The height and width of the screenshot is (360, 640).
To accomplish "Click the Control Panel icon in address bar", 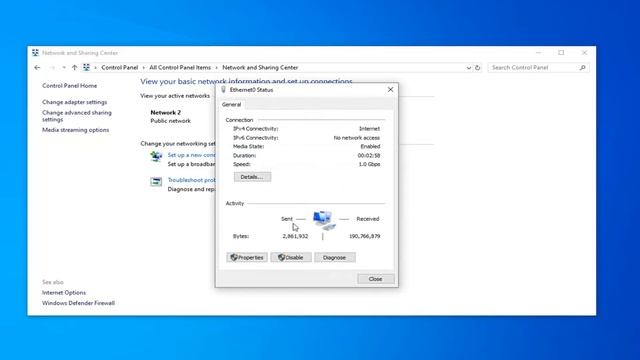I will (86, 67).
